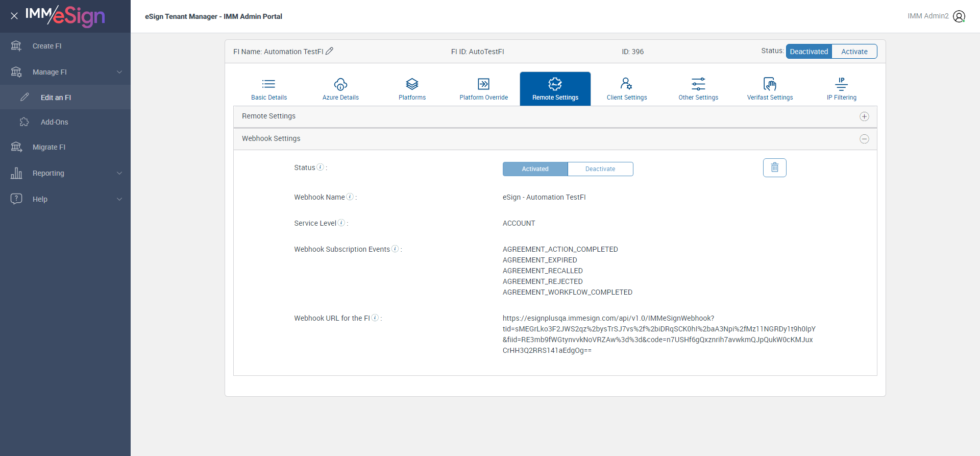
Task: Open the Other Settings tab
Action: pyautogui.click(x=698, y=89)
